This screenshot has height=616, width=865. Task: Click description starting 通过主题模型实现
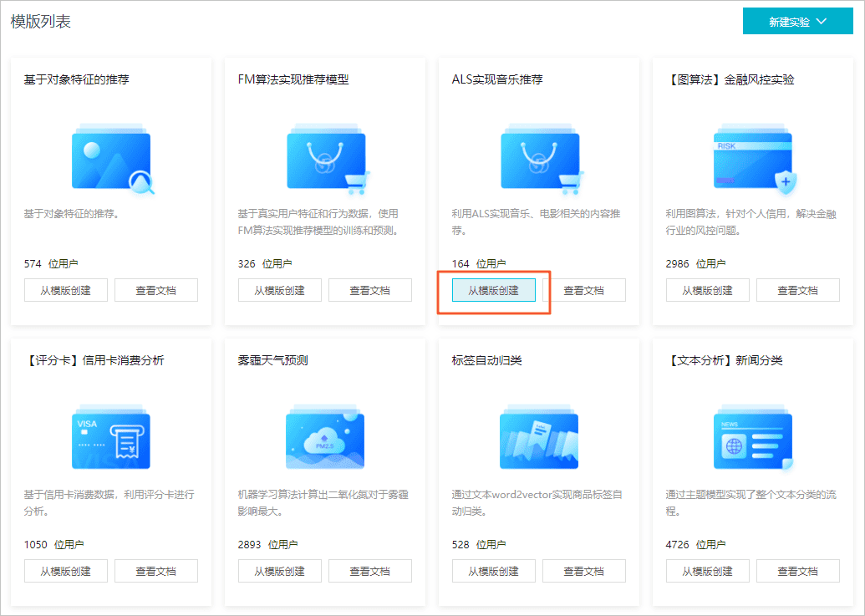click(751, 502)
